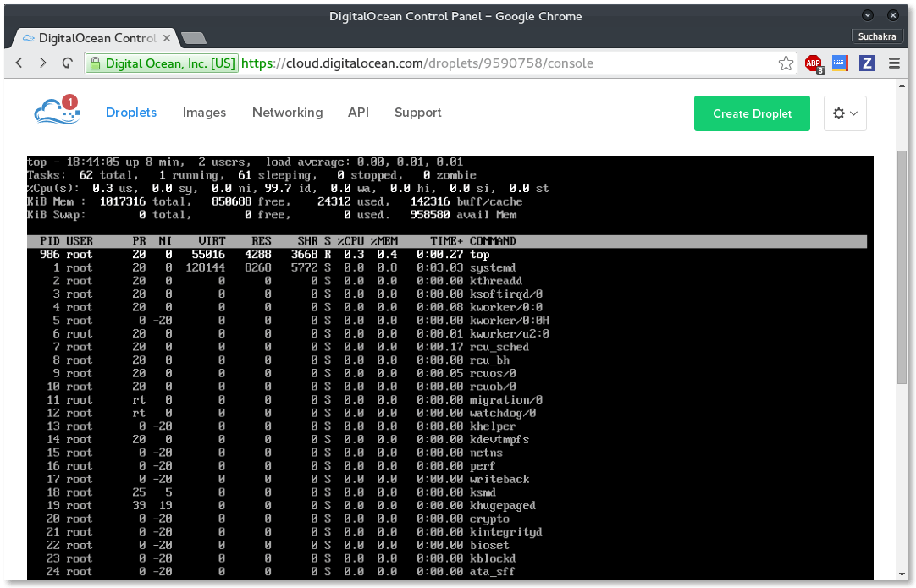This screenshot has width=916, height=588.
Task: Click the '128144' VIRT value
Action: tap(205, 267)
